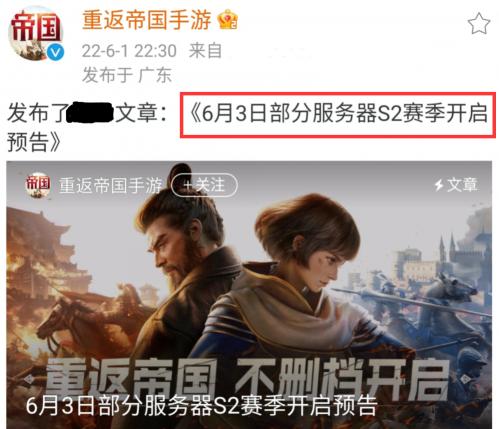Image resolution: width=499 pixels, height=429 pixels.
Task: Tap the 发布于 广东 location text
Action: tap(127, 75)
